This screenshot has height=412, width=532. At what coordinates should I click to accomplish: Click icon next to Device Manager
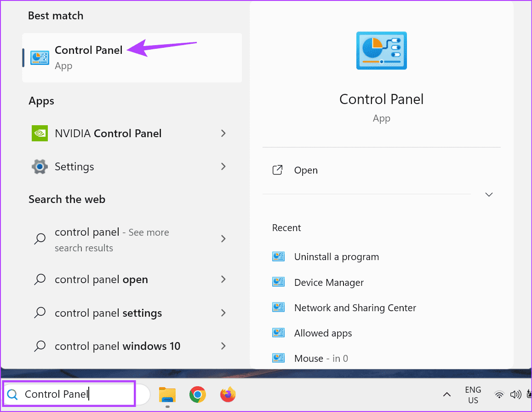pyautogui.click(x=278, y=282)
